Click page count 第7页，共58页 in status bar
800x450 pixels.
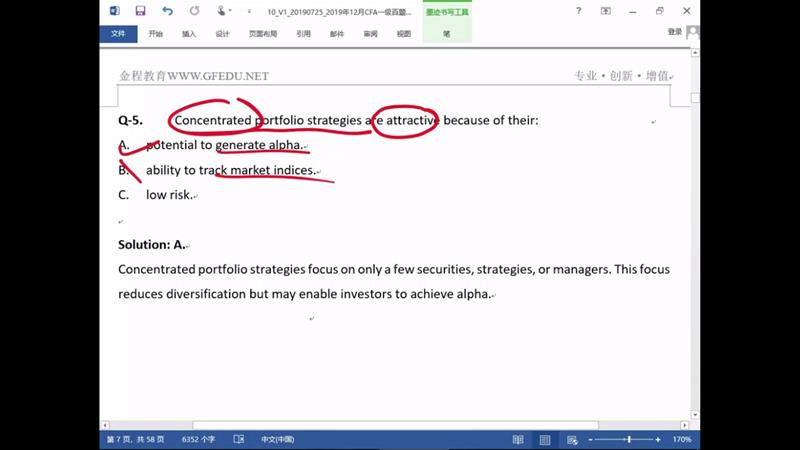[135, 439]
